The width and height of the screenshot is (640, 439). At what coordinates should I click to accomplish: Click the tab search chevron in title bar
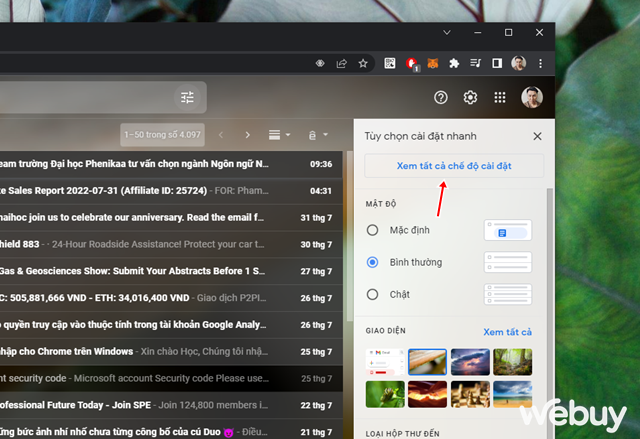coord(447,32)
